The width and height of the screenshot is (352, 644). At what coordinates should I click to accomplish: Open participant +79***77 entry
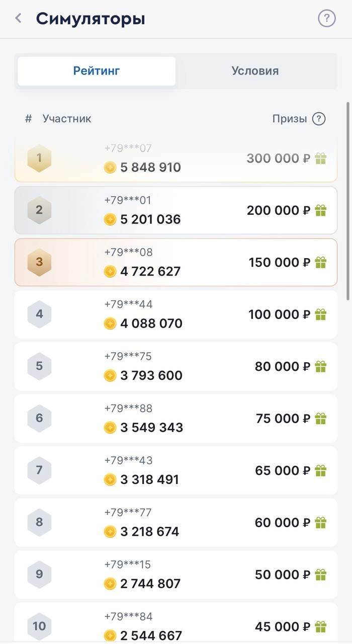(176, 522)
